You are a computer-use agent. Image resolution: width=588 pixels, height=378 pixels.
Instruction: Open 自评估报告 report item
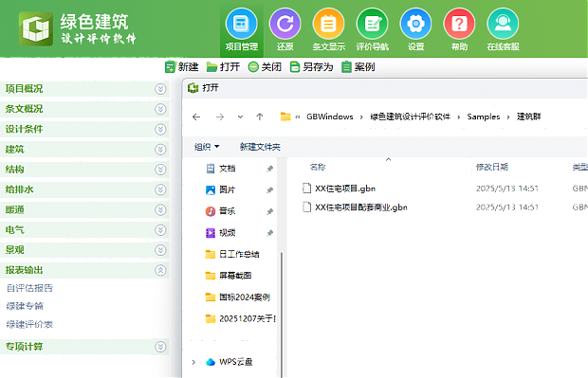29,288
